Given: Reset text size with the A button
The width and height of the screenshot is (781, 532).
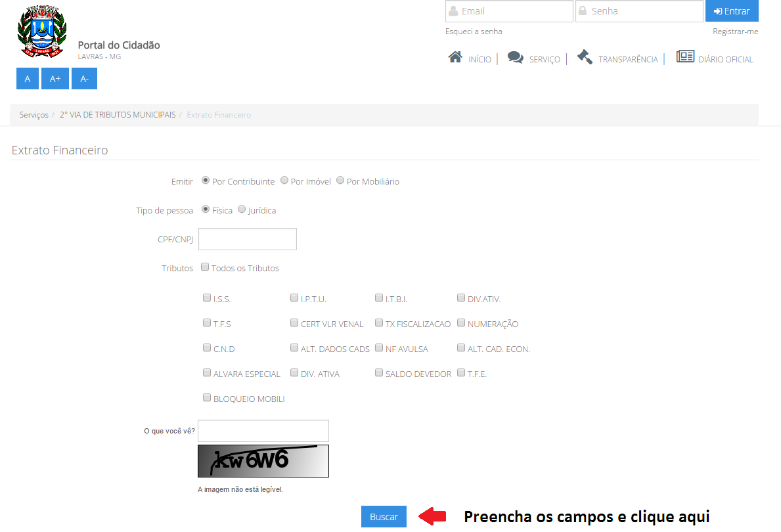Looking at the screenshot, I should click(x=27, y=78).
